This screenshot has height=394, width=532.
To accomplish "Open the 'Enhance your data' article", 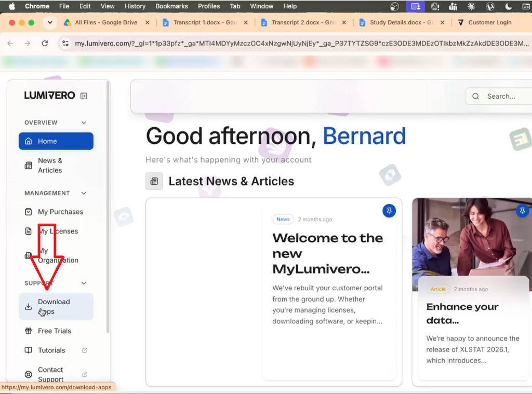I will click(x=462, y=314).
